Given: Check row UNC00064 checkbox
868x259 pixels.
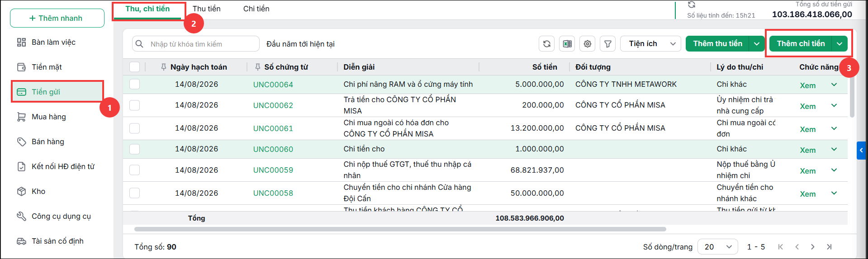Looking at the screenshot, I should (134, 84).
